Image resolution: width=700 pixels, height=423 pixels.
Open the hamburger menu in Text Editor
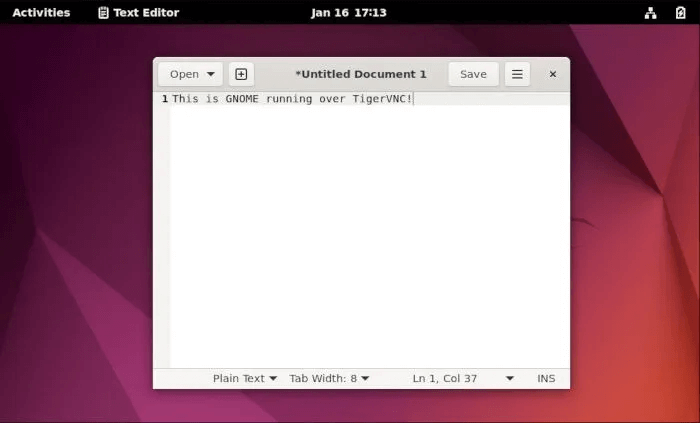517,74
